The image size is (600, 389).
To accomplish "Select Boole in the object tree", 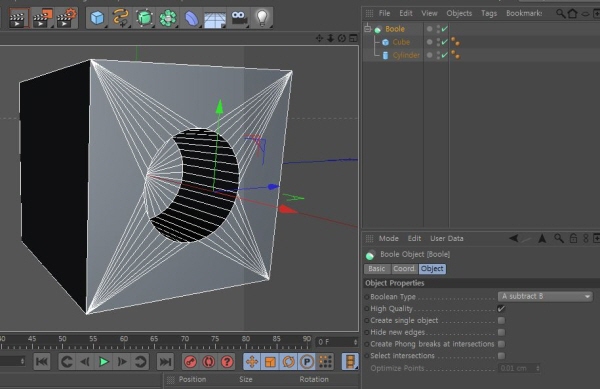I will pyautogui.click(x=395, y=29).
